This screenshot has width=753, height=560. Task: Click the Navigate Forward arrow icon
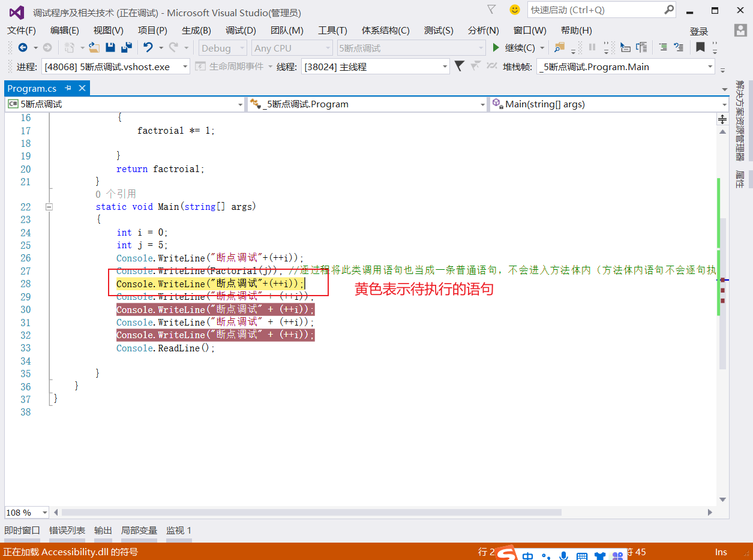tap(47, 48)
